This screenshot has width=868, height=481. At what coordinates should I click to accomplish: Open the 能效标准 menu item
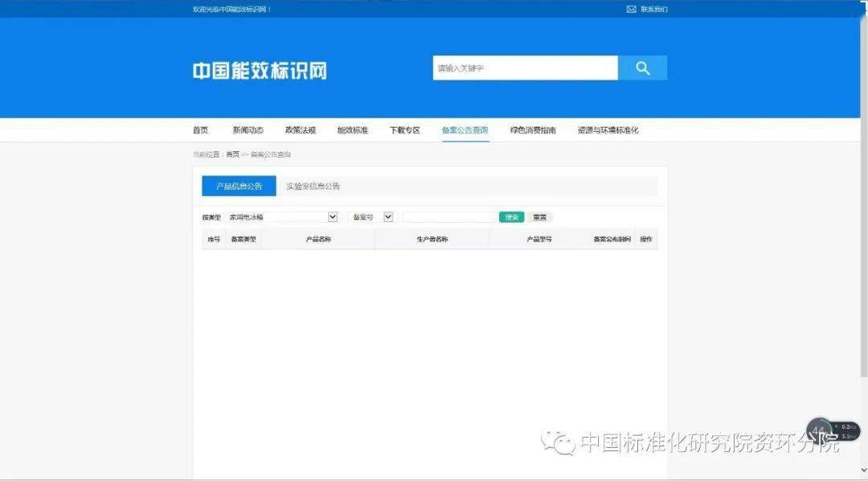click(x=353, y=130)
